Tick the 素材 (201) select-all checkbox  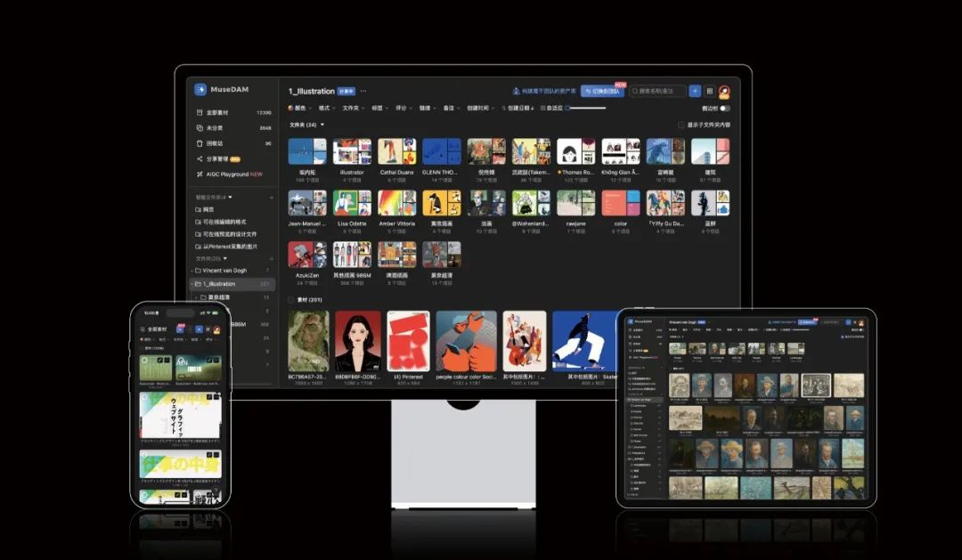click(291, 300)
